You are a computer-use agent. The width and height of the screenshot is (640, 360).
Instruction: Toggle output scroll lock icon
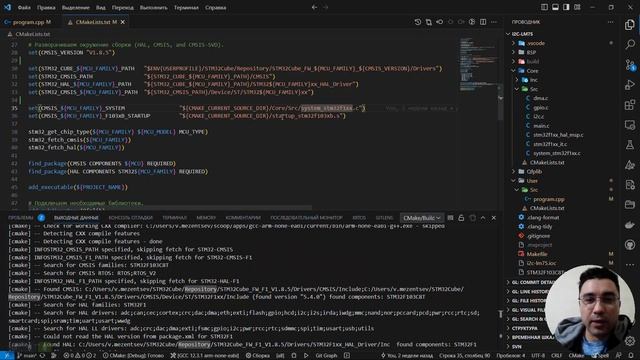click(461, 218)
